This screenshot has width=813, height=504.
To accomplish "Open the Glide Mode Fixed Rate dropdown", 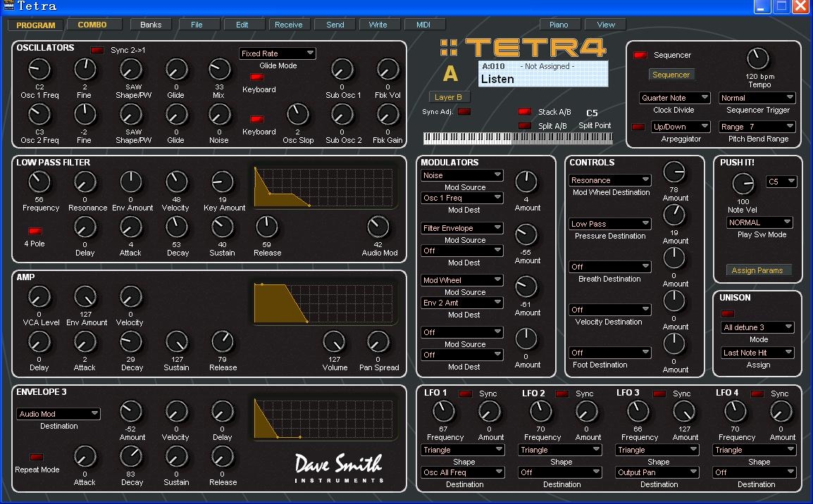I will click(278, 53).
